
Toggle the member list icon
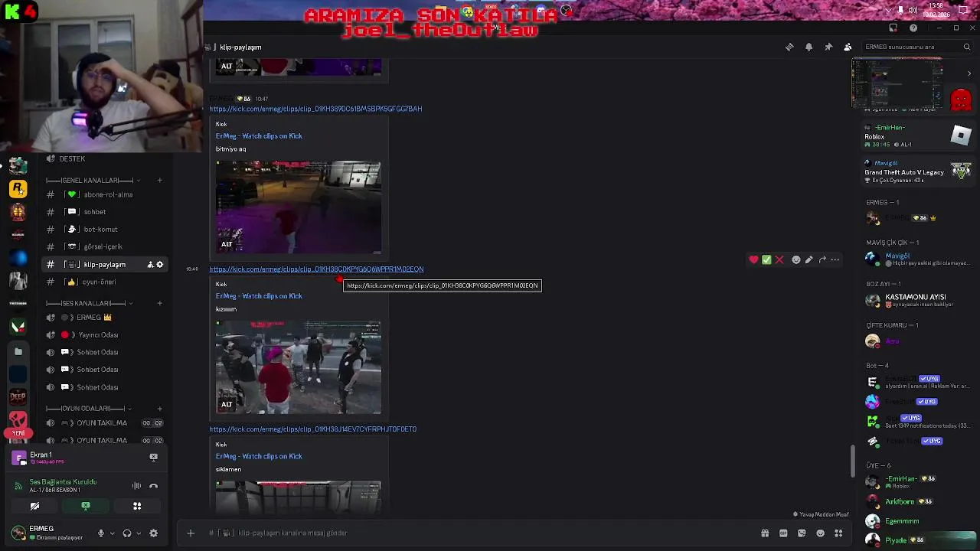click(848, 47)
